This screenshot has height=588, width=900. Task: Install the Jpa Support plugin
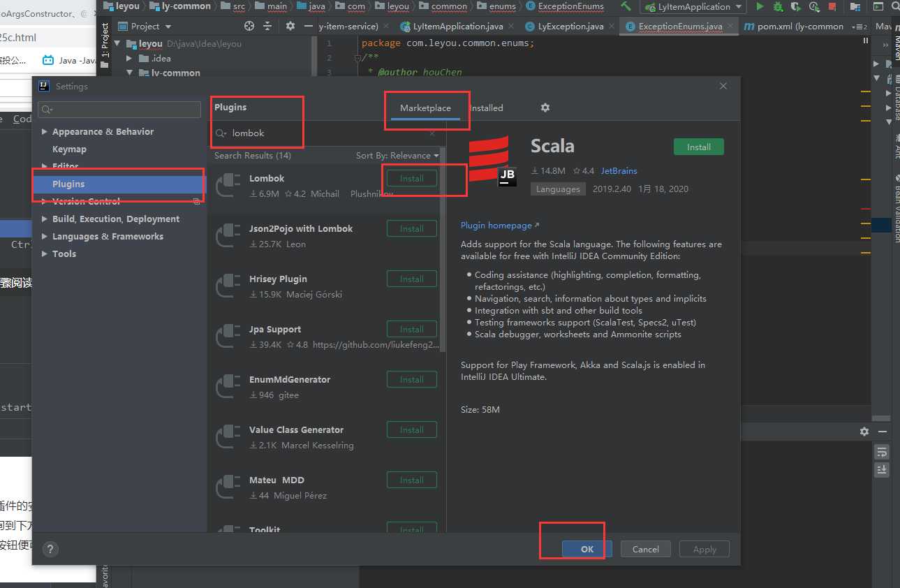point(412,329)
